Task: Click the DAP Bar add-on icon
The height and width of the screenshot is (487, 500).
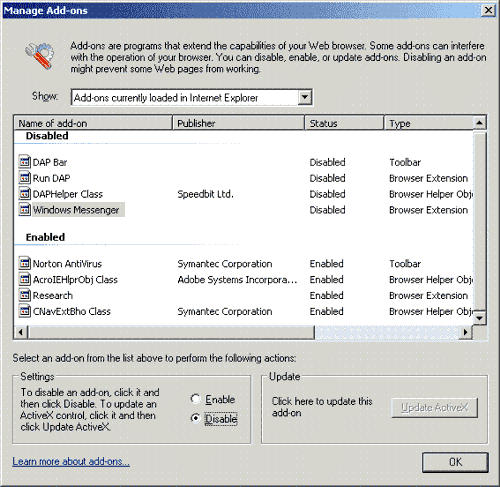Action: 24,162
